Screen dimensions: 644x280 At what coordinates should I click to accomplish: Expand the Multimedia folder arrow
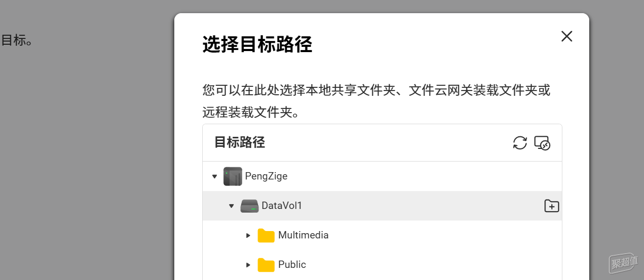pyautogui.click(x=248, y=235)
